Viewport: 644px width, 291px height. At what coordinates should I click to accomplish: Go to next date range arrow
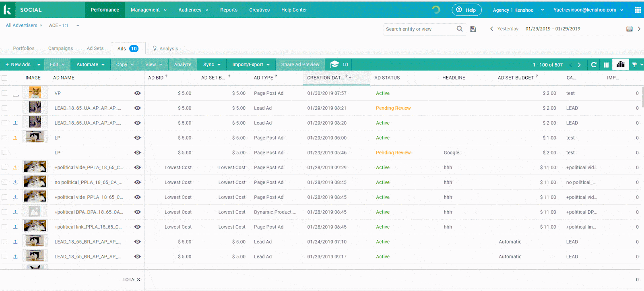pos(639,29)
